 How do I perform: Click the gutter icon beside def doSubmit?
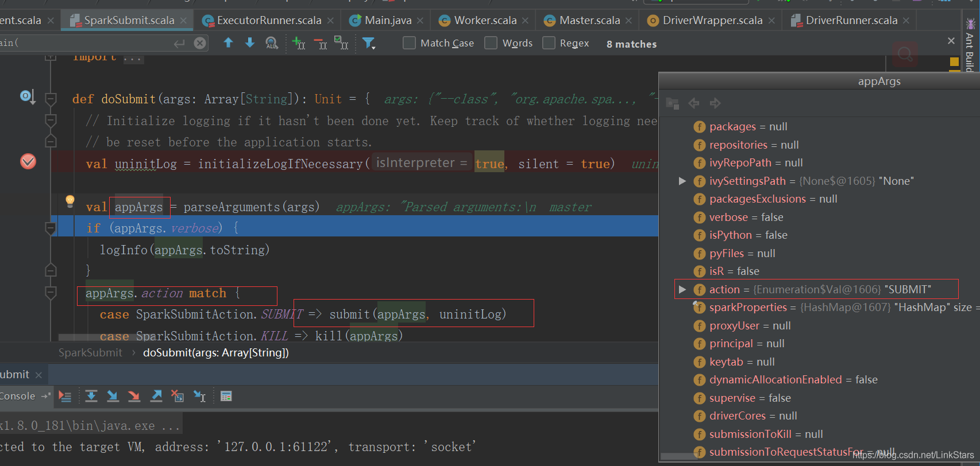[x=28, y=96]
